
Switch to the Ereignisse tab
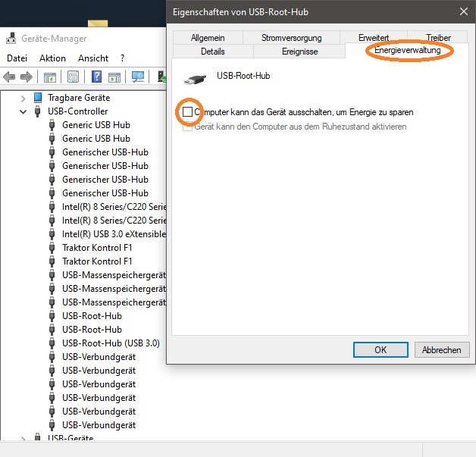point(300,52)
